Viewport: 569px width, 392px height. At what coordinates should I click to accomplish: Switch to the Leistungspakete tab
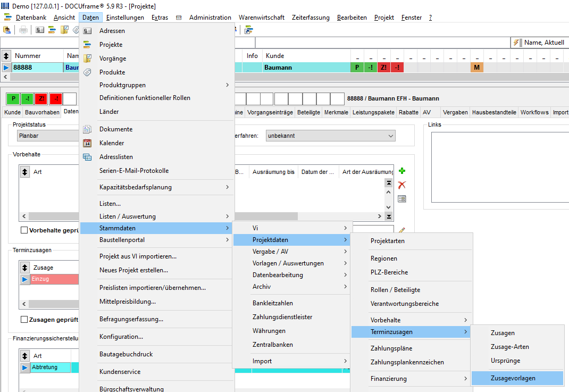click(373, 112)
